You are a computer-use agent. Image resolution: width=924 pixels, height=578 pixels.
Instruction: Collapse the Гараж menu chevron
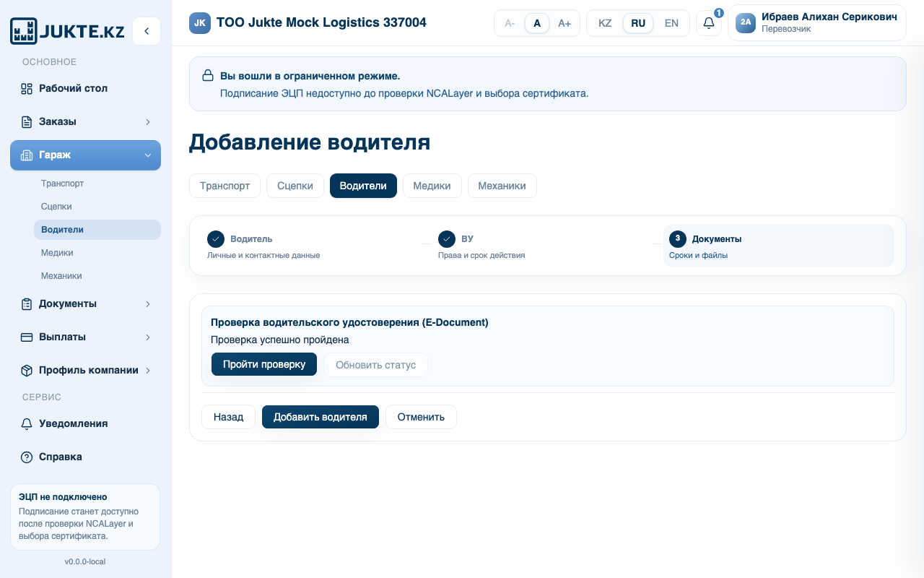(148, 155)
